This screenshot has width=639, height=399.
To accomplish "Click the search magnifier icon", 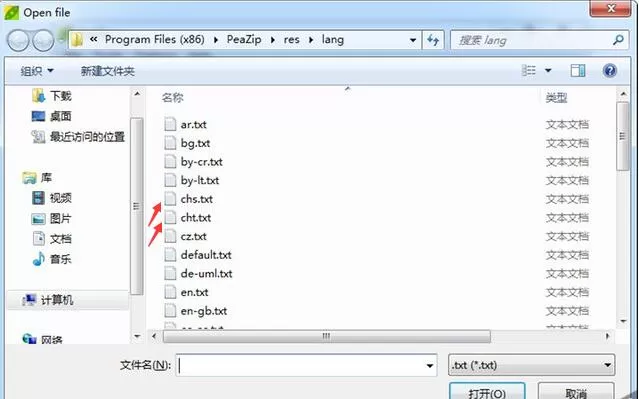I will click(x=619, y=40).
